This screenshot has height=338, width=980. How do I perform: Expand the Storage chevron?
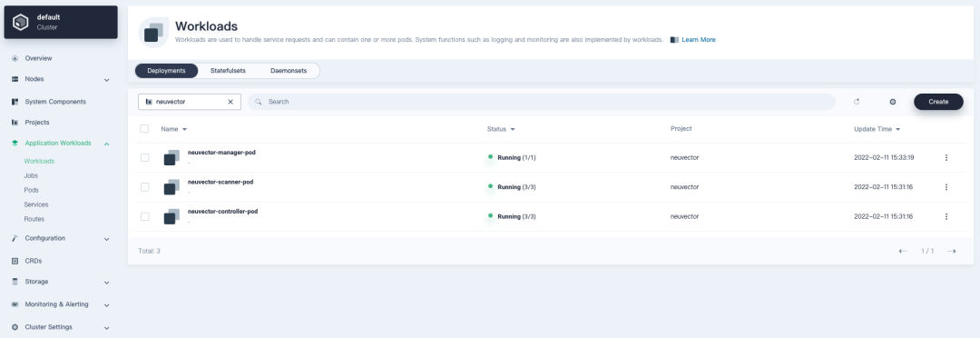(107, 283)
